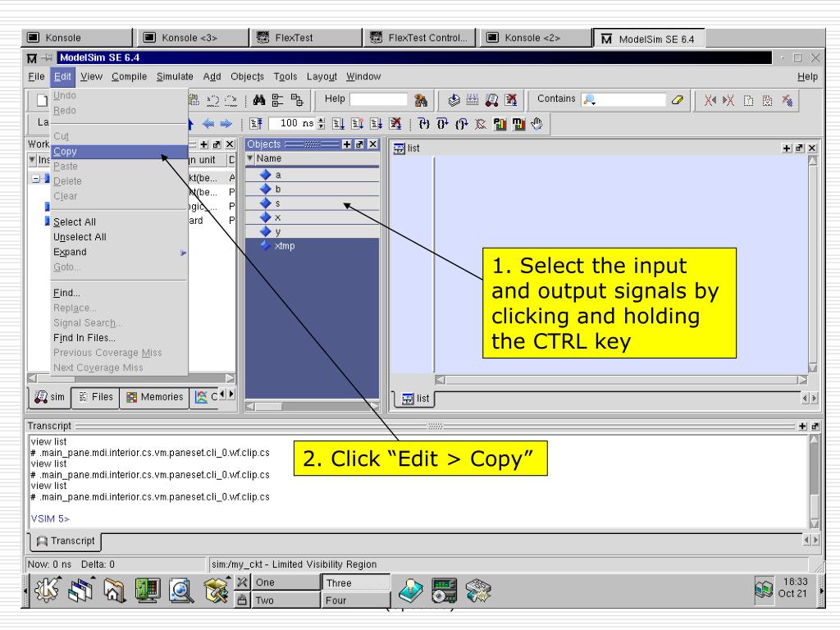Switch to virtual desktop Two
Screen dimensions: 840x630
(285, 600)
